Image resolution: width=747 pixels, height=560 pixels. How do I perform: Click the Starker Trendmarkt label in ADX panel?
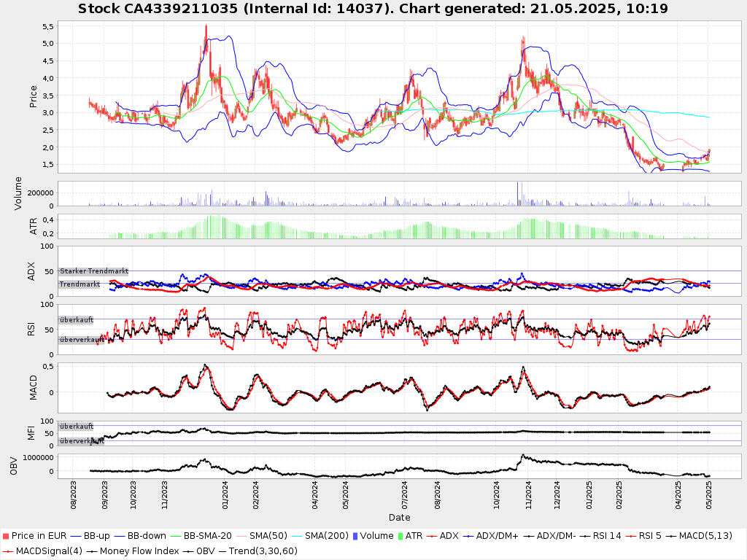[x=94, y=271]
